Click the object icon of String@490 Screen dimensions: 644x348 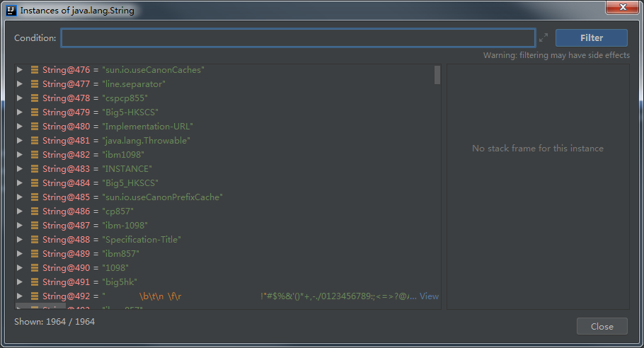pyautogui.click(x=35, y=268)
